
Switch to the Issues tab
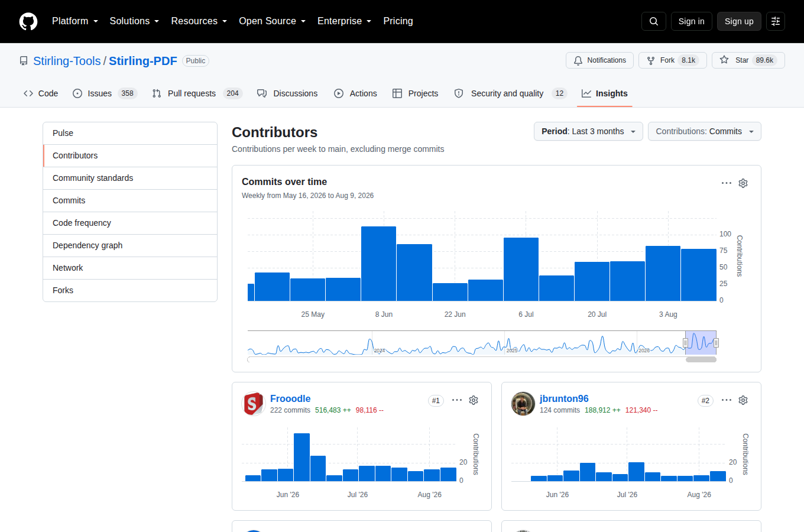pos(105,93)
